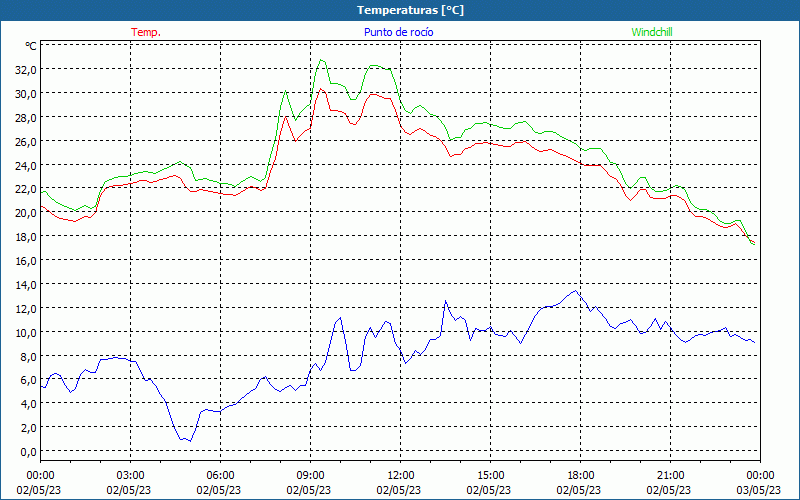This screenshot has width=800, height=500.
Task: Click the 6,0 y-axis value
Action: [28, 380]
